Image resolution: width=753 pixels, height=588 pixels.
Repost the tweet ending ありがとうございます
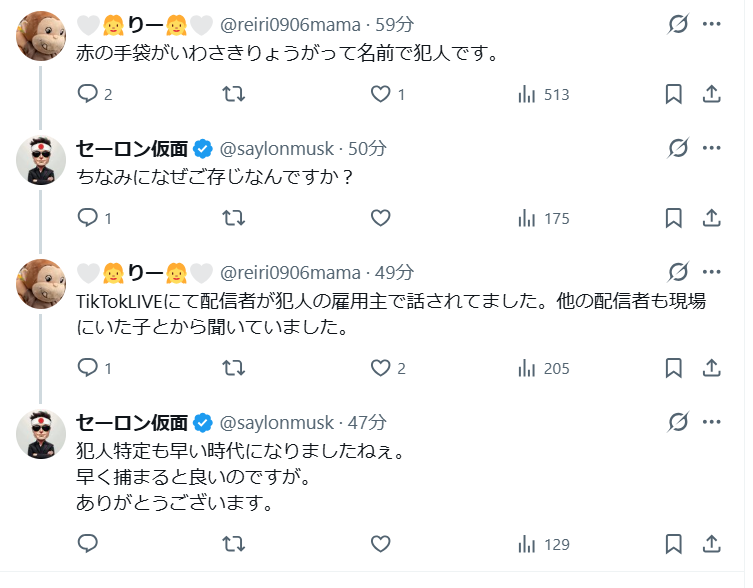point(232,545)
